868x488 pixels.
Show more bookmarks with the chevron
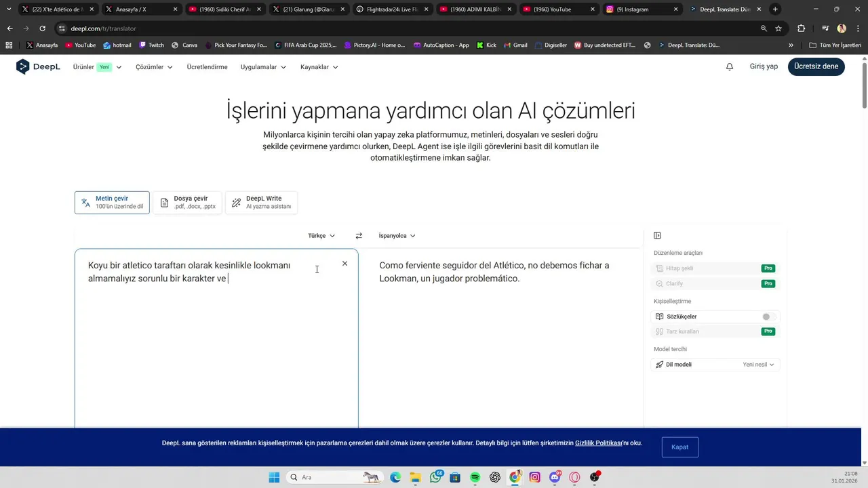(x=791, y=45)
